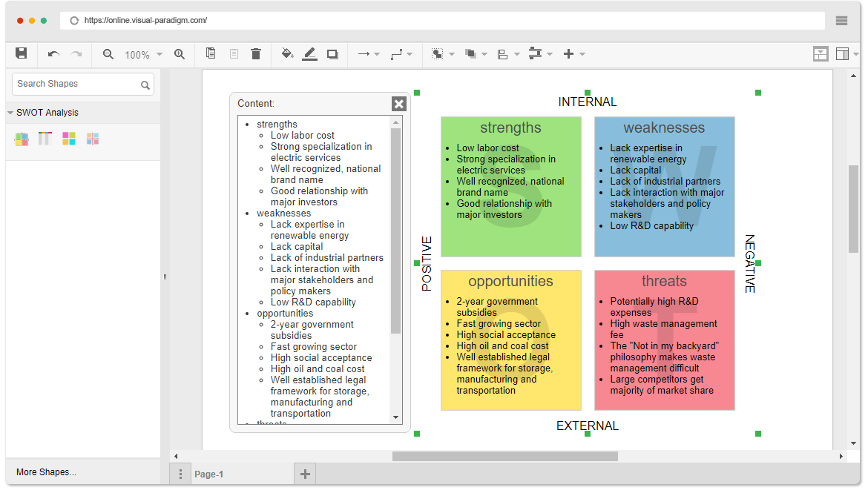Select the Line Color tool
868x493 pixels.
[x=310, y=53]
